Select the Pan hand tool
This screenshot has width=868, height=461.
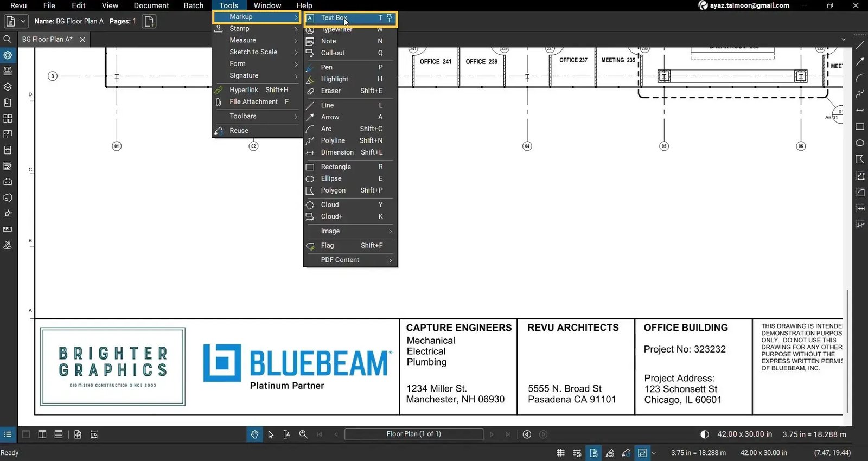coord(254,434)
